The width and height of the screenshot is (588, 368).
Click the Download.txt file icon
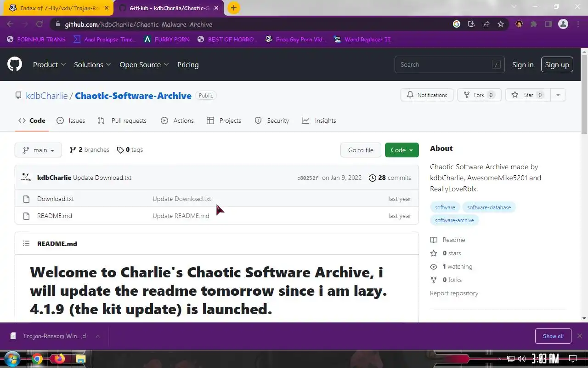coord(26,199)
